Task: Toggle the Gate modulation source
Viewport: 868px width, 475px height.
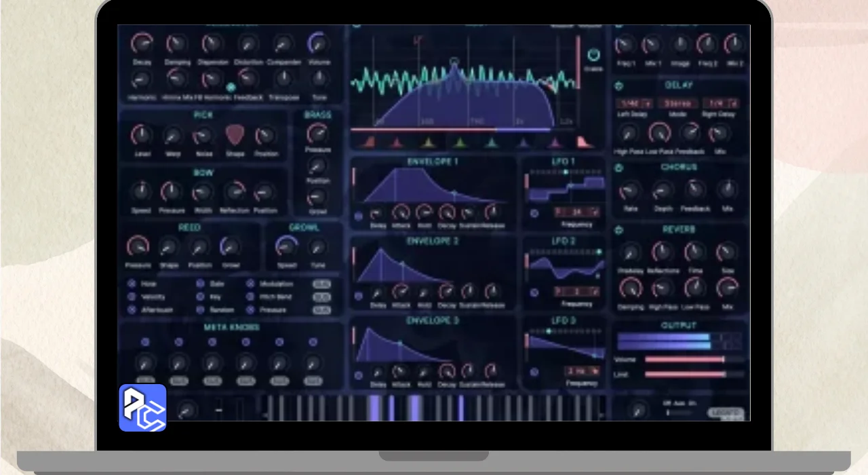Action: click(200, 284)
